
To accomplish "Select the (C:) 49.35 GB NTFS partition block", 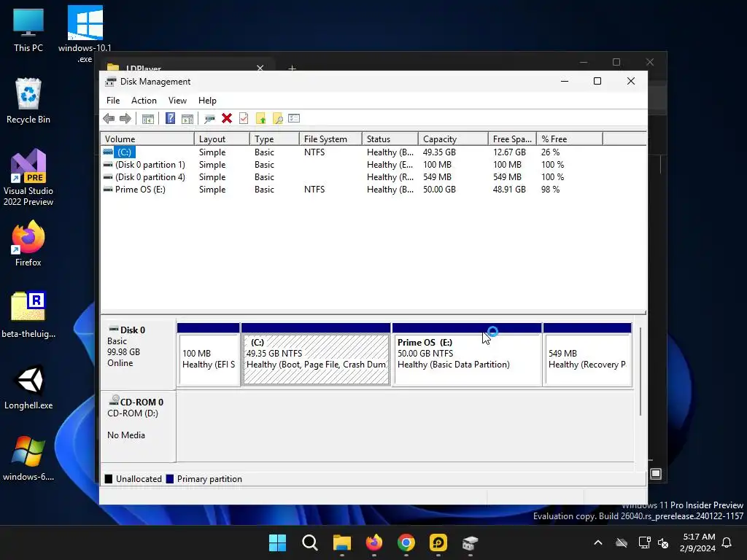I will (x=316, y=354).
